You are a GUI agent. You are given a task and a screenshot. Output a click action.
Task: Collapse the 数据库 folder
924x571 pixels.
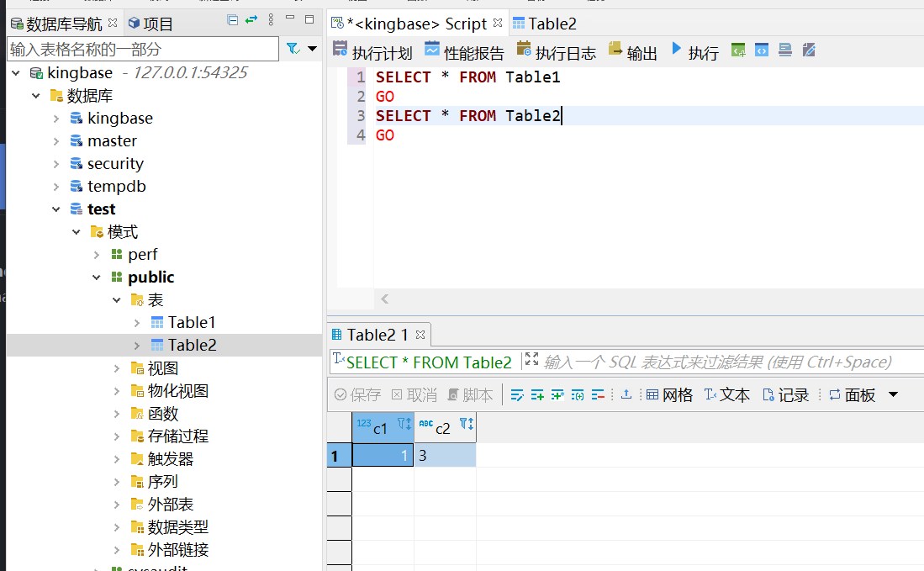36,96
